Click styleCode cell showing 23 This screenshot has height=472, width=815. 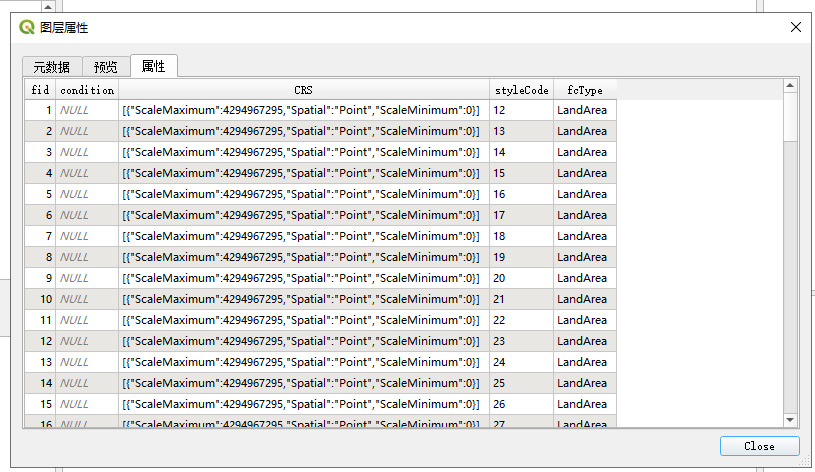coord(521,342)
